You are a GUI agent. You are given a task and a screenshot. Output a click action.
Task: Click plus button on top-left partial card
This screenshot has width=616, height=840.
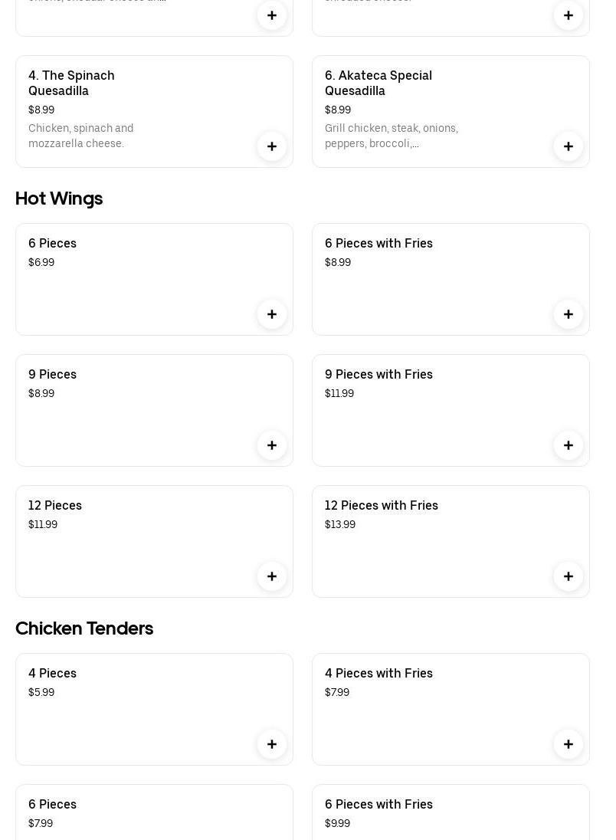[271, 15]
